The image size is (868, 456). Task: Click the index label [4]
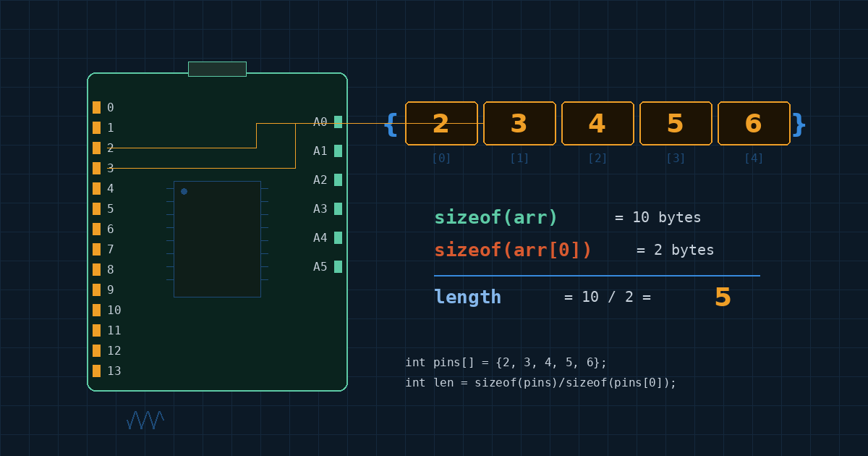[754, 158]
